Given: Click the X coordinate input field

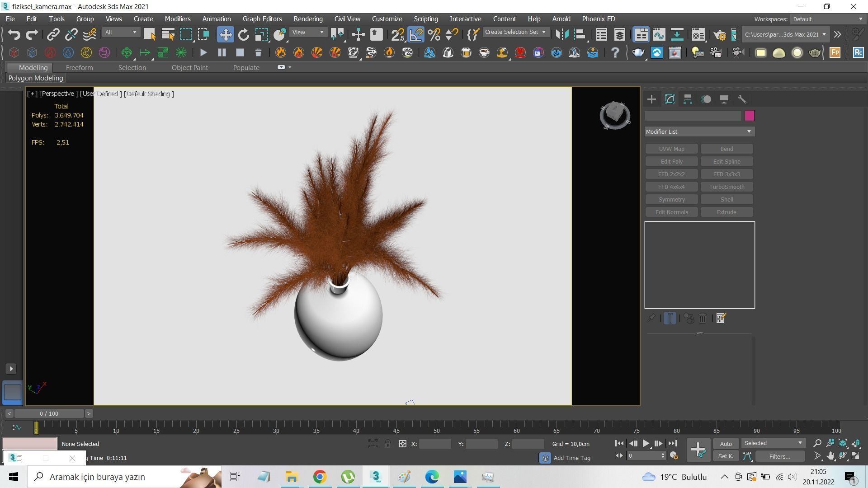Looking at the screenshot, I should [x=435, y=444].
